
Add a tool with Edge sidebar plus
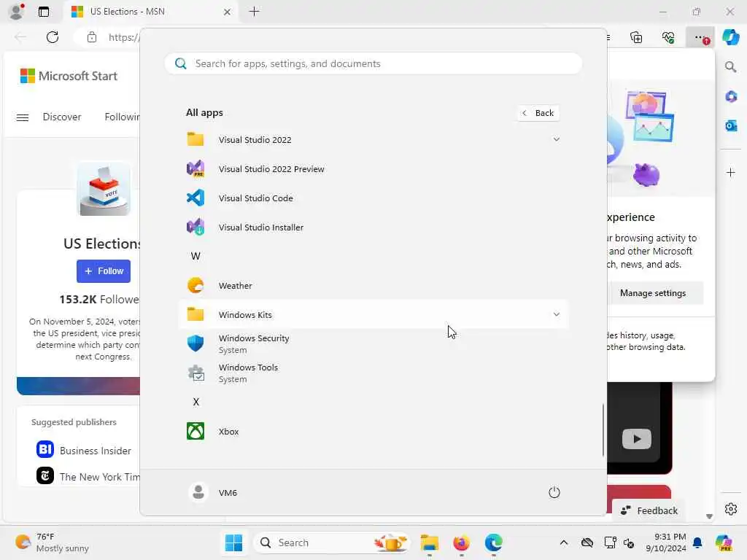tap(731, 172)
